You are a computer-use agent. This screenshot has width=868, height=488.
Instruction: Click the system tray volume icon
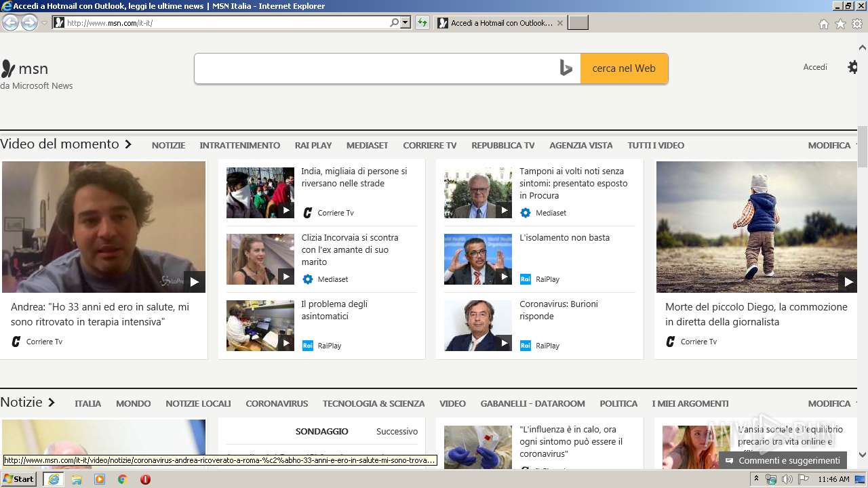tap(787, 479)
